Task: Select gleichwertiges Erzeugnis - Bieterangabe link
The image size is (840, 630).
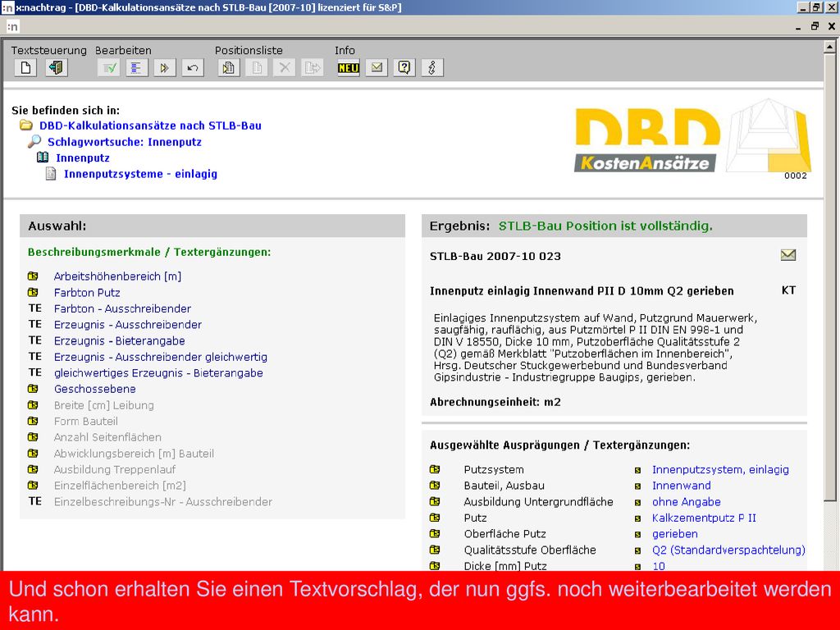Action: (x=158, y=373)
